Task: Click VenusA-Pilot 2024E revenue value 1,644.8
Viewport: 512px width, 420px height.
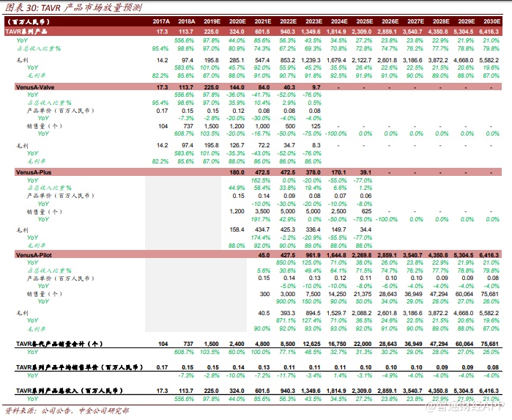Action: coord(336,255)
